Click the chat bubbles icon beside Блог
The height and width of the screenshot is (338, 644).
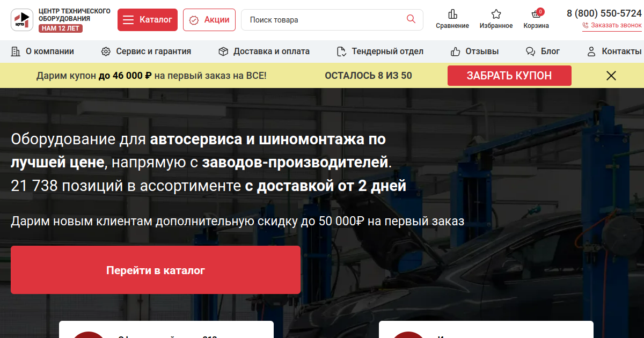[x=531, y=52]
